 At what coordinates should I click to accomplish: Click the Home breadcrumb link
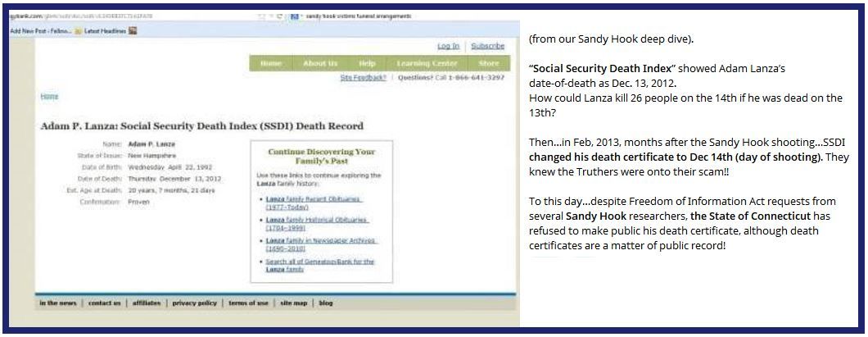49,96
